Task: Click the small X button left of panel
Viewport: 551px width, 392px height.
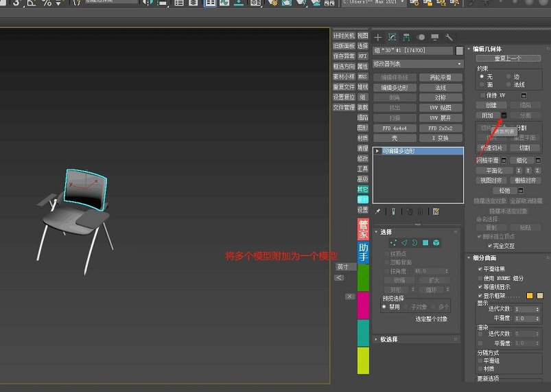Action: pos(350,297)
